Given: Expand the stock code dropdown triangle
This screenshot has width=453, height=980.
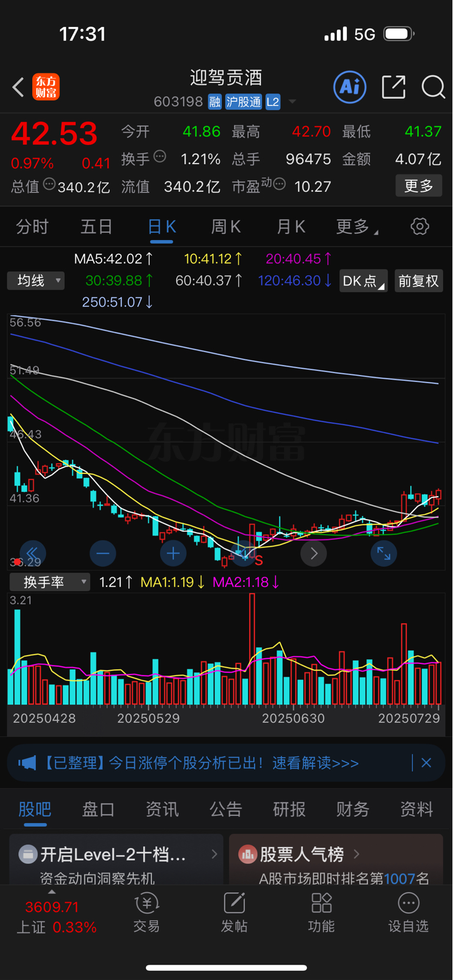Looking at the screenshot, I should 292,102.
